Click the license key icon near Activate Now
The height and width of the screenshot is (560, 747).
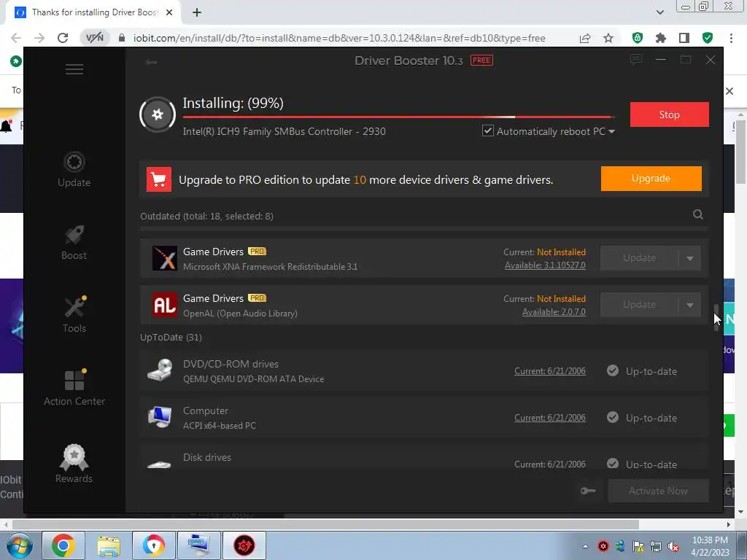click(x=588, y=491)
